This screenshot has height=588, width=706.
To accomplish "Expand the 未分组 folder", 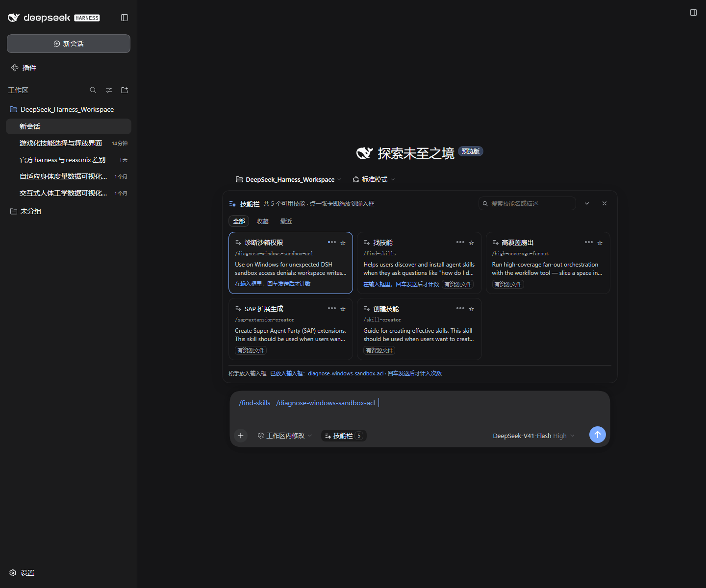I will pos(69,211).
